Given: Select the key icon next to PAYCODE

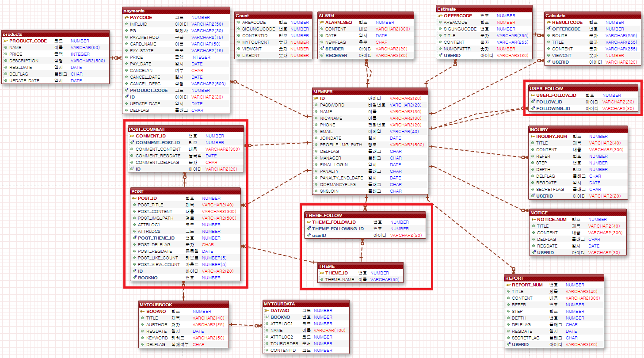Looking at the screenshot, I should (x=126, y=17).
